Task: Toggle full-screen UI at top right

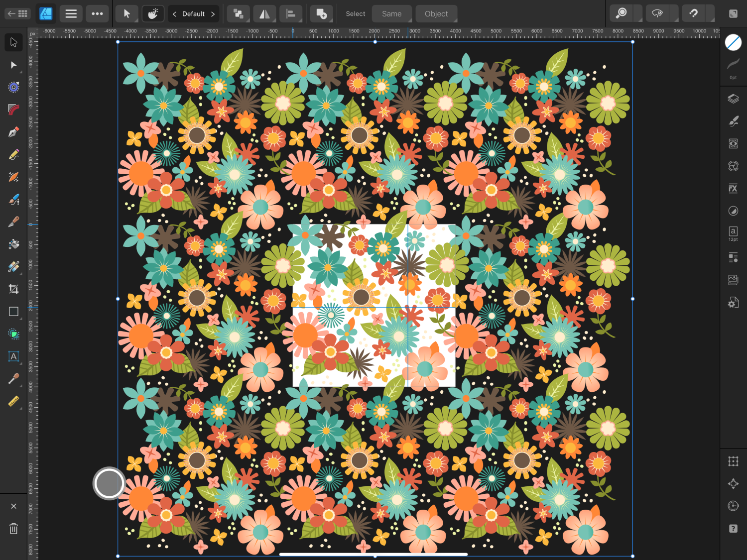Action: 733,14
